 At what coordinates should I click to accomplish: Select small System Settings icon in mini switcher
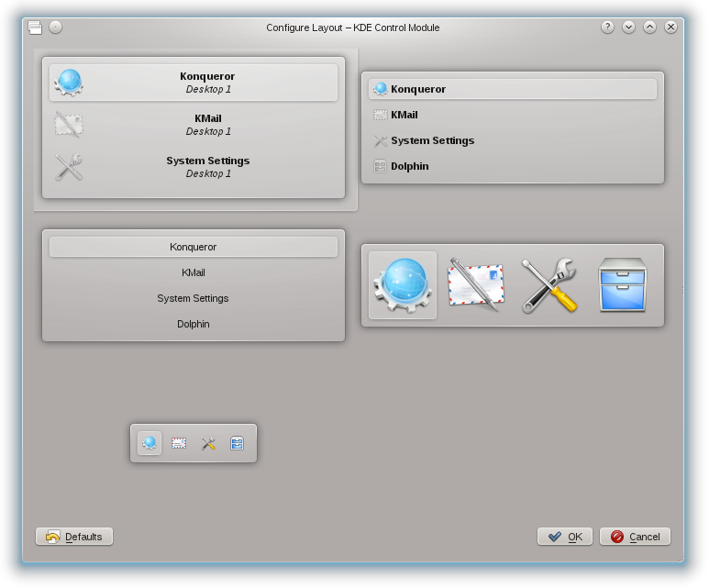pyautogui.click(x=208, y=443)
